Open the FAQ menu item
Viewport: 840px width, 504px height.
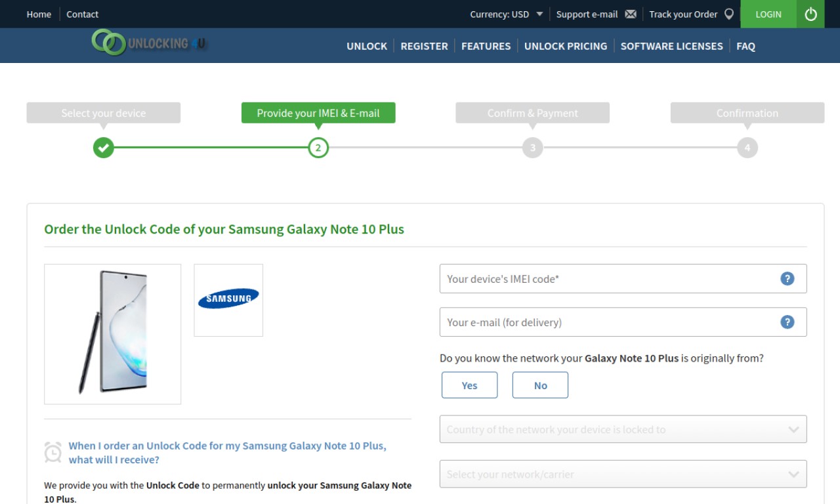coord(745,46)
